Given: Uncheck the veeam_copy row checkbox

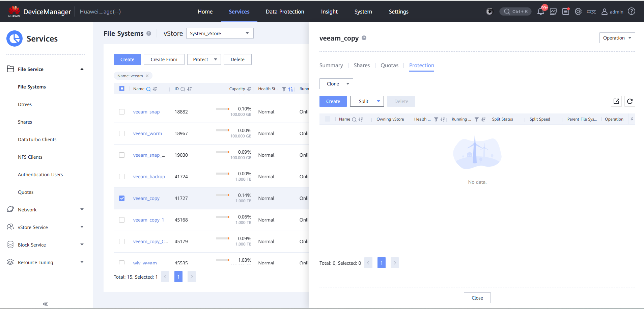Looking at the screenshot, I should [122, 198].
